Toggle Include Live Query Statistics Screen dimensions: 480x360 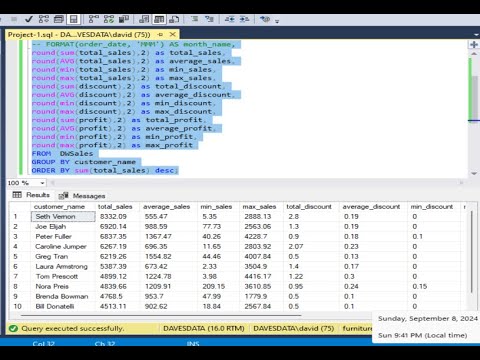(109, 19)
